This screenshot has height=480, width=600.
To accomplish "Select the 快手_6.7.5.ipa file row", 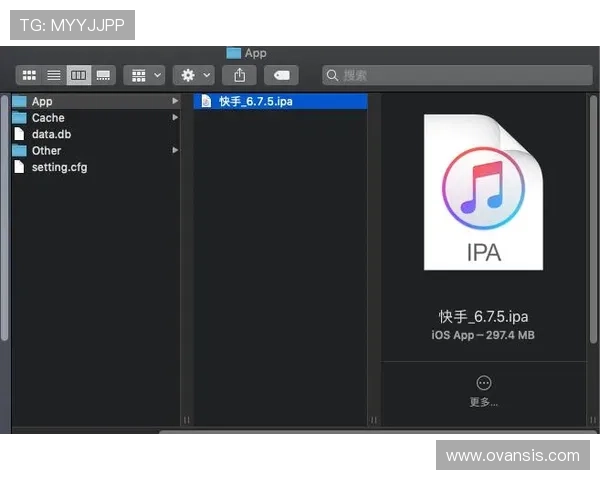I will pyautogui.click(x=280, y=101).
